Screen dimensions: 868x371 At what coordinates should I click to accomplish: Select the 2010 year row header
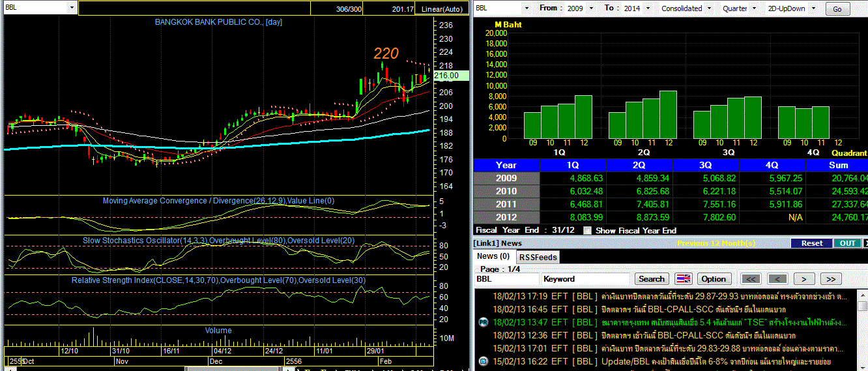tap(506, 191)
